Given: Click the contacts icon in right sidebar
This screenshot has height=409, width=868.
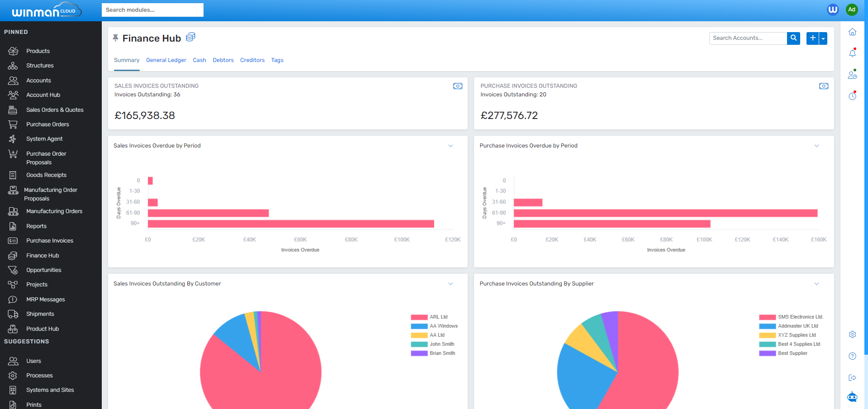Looking at the screenshot, I should coord(852,74).
